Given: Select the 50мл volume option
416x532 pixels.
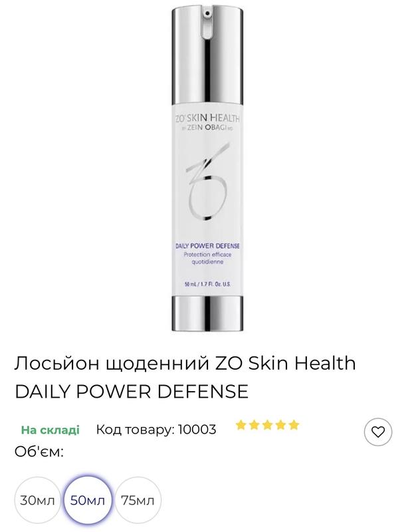Looking at the screenshot, I should point(88,501).
